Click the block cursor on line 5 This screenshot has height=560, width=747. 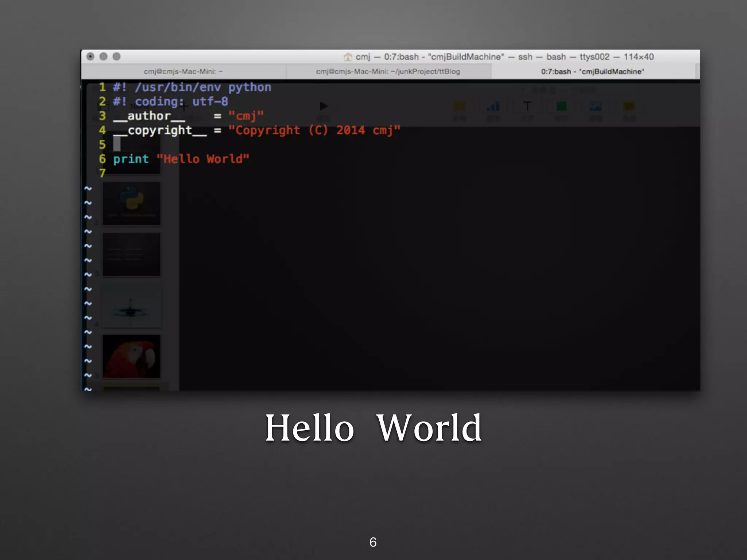pyautogui.click(x=117, y=145)
